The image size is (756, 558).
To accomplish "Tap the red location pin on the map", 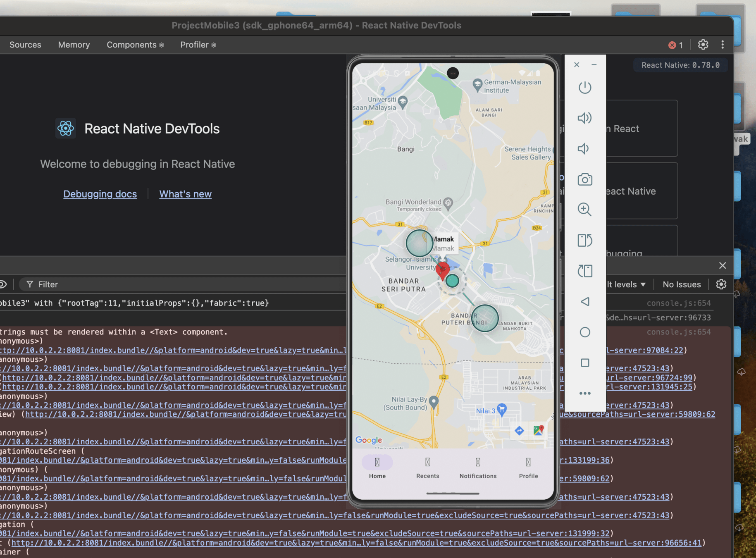I will click(x=443, y=271).
